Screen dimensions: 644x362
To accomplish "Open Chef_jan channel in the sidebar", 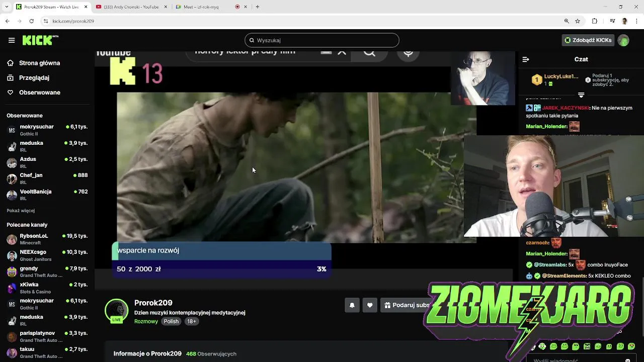I will coord(47,178).
